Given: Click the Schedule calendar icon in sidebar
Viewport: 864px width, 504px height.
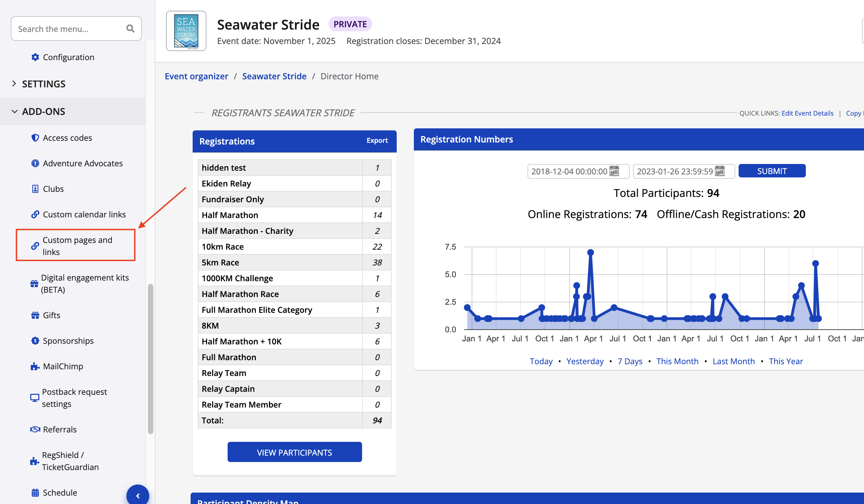Looking at the screenshot, I should (x=35, y=492).
